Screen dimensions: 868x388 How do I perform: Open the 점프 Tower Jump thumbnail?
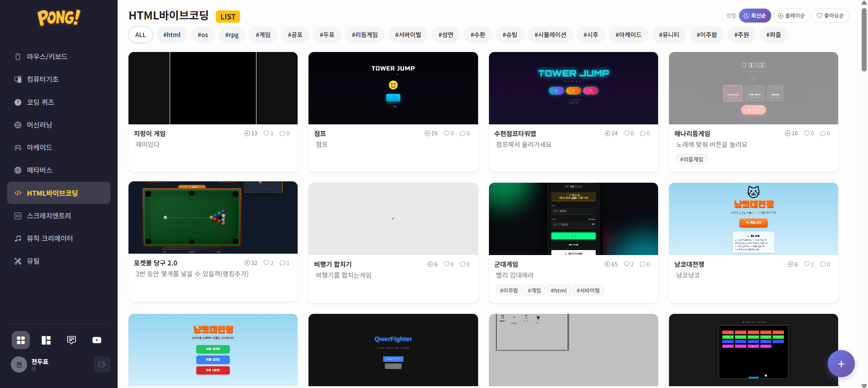pos(393,88)
